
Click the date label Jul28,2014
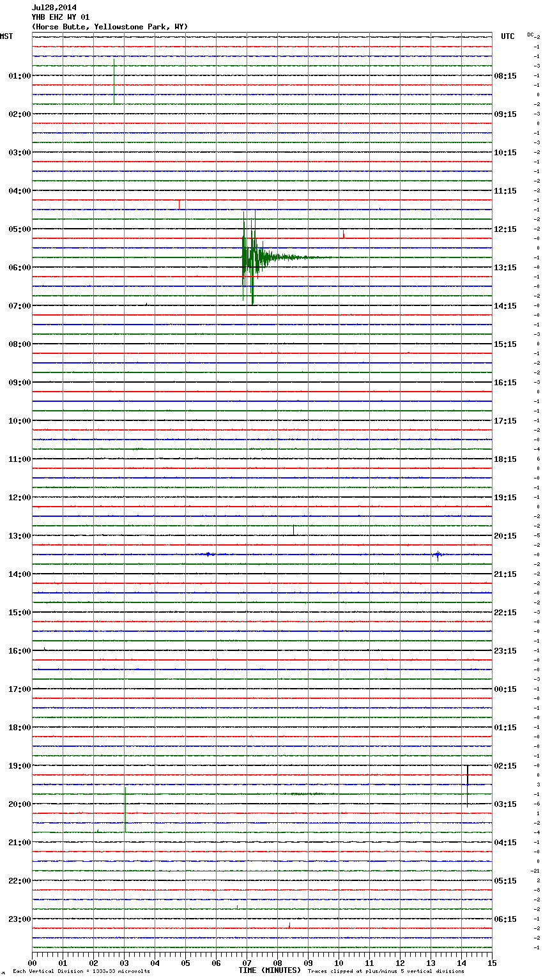coord(54,8)
